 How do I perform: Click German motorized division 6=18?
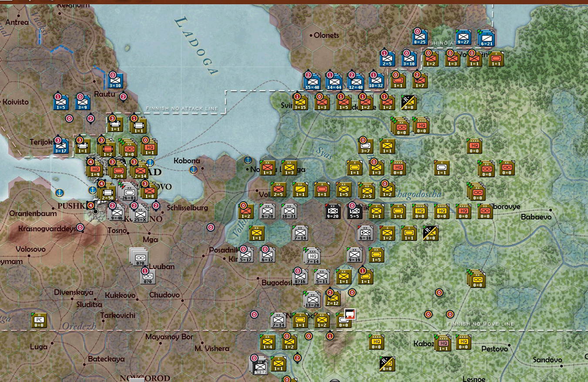[366, 233]
